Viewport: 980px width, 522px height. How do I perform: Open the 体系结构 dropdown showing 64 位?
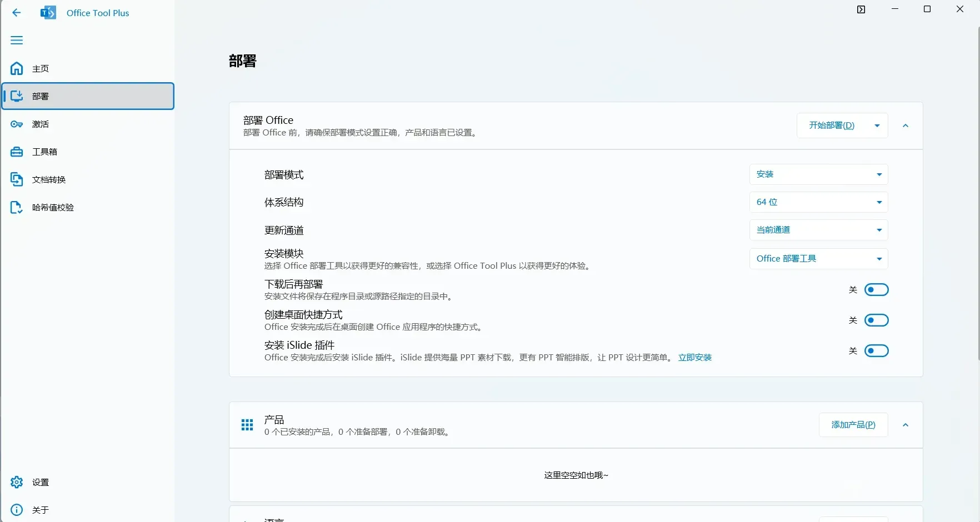coord(818,202)
